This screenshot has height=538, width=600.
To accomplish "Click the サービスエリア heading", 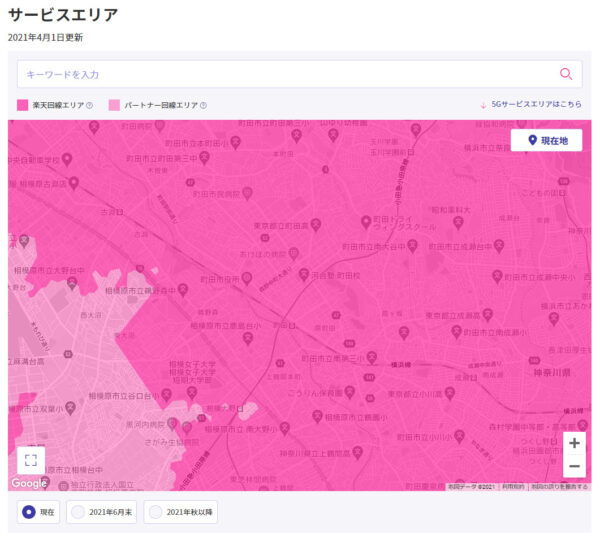I will tap(63, 15).
